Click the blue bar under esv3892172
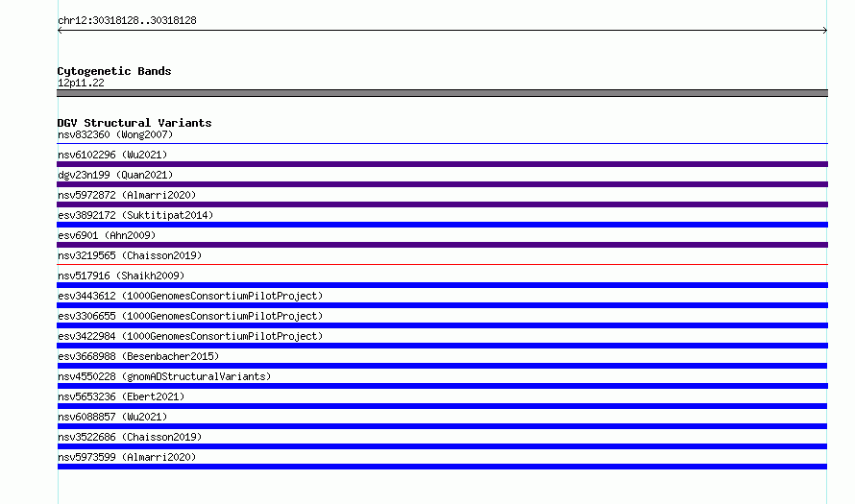This screenshot has height=504, width=855. tap(442, 225)
